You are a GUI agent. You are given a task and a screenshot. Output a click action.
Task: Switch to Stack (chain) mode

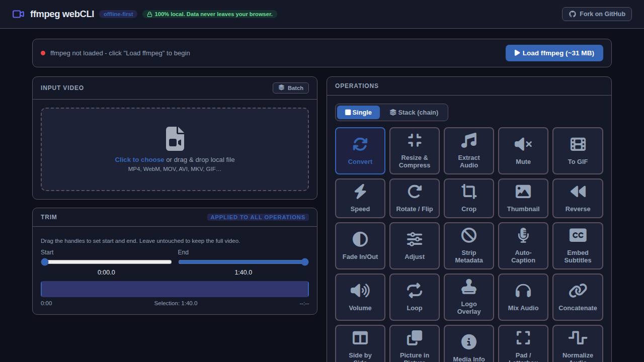tap(414, 113)
